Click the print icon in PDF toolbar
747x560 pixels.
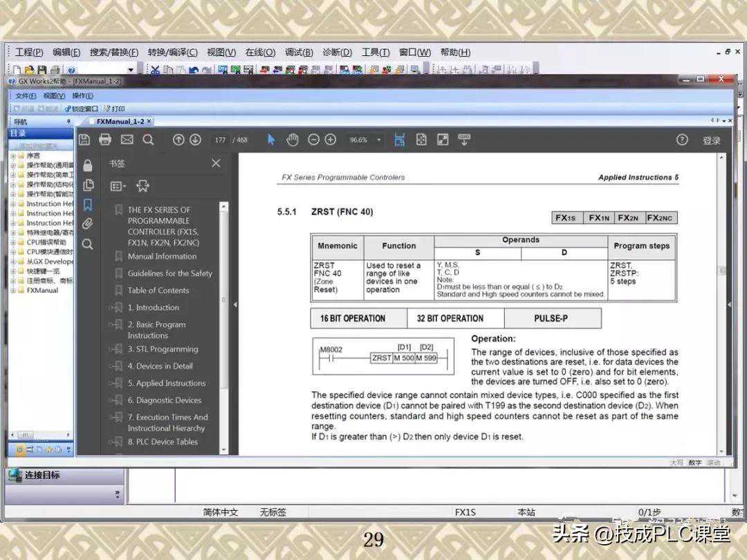tap(105, 140)
